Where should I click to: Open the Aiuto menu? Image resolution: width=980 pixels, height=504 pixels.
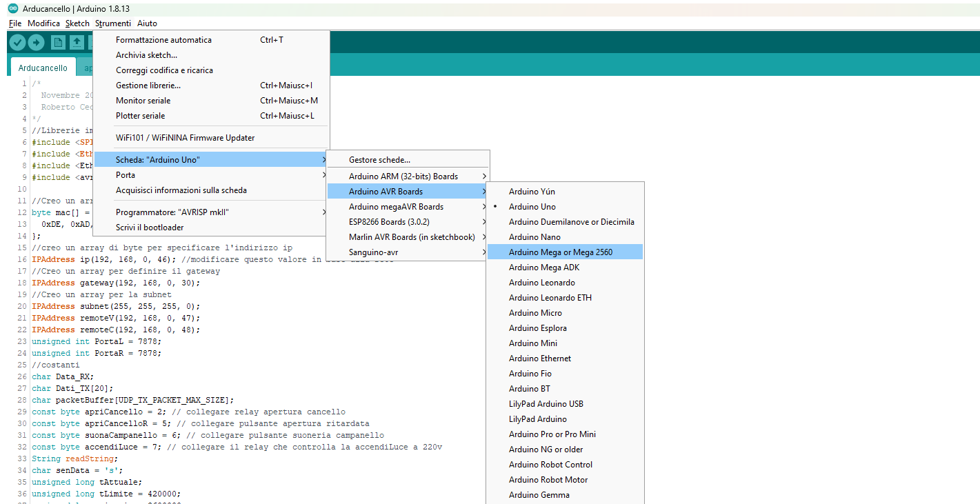[x=147, y=23]
